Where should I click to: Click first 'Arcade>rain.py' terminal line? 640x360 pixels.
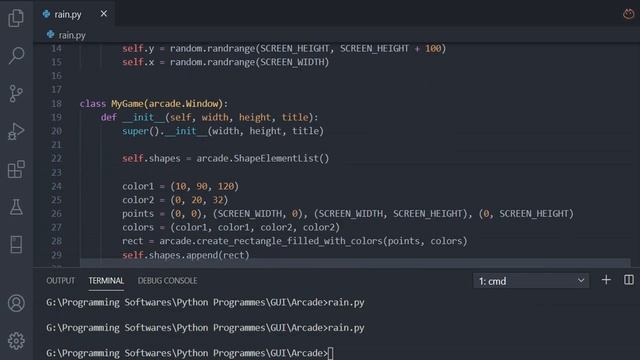[205, 302]
